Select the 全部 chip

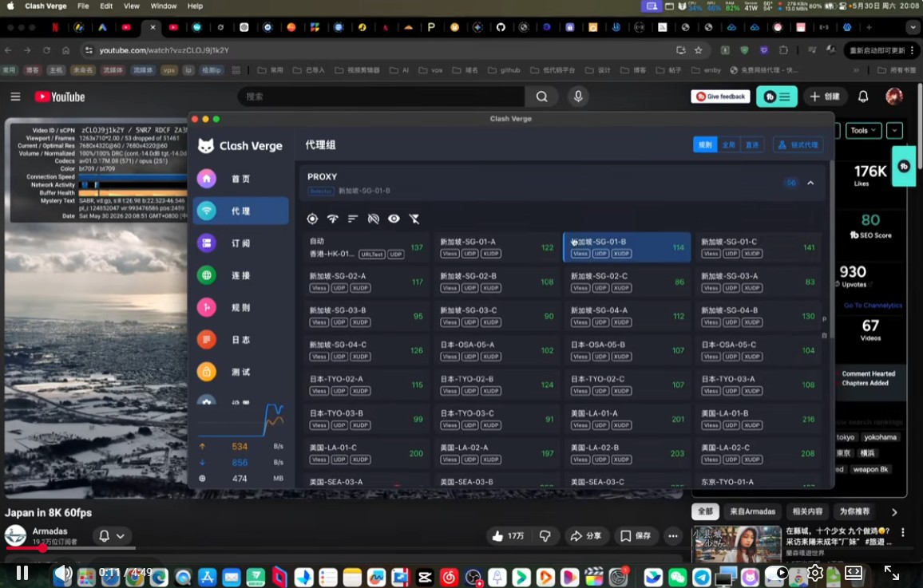pyautogui.click(x=705, y=511)
